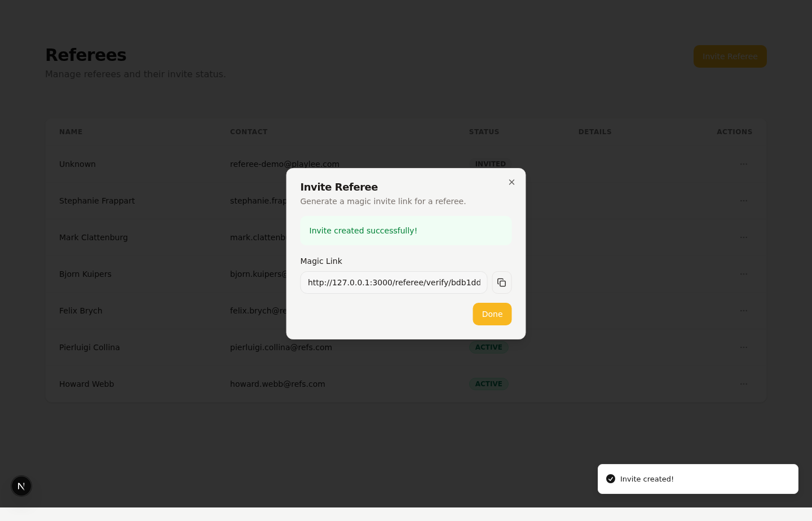
Task: Copy the magic link to clipboard
Action: pos(501,282)
